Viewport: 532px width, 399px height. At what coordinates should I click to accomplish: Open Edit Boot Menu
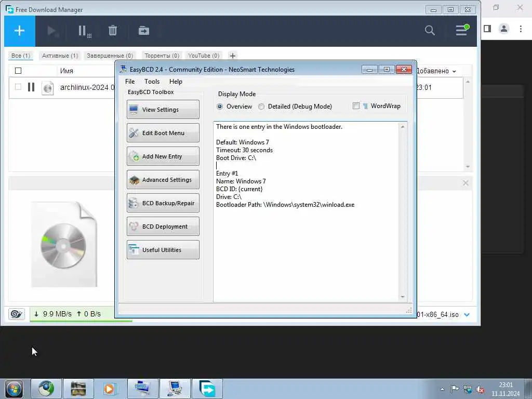tap(163, 132)
